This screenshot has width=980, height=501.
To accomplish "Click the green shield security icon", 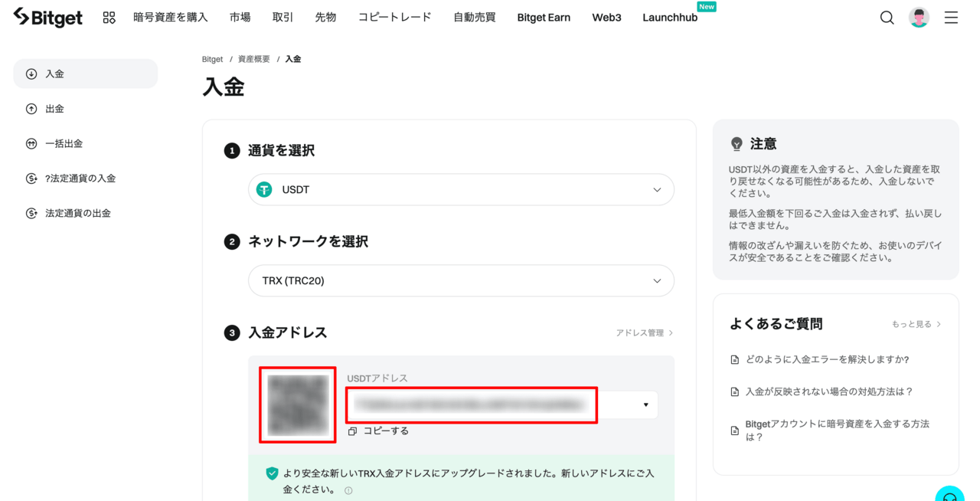I will (x=272, y=473).
